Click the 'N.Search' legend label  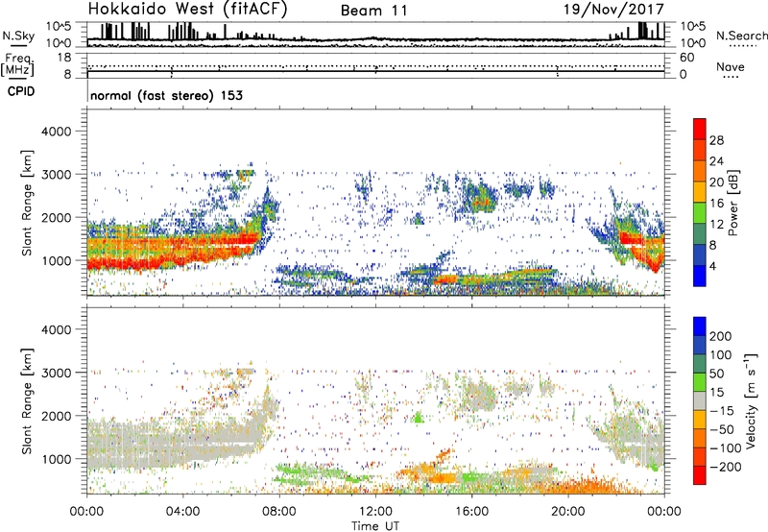[x=741, y=36]
